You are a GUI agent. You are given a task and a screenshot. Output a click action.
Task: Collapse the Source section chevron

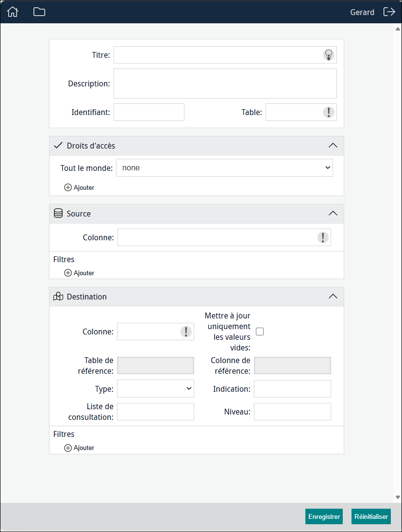click(x=333, y=214)
